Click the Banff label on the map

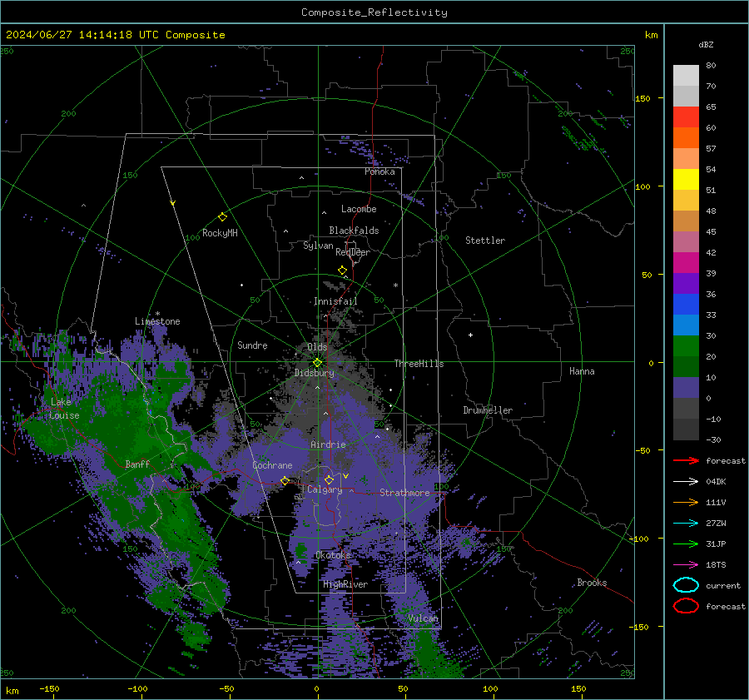[137, 464]
